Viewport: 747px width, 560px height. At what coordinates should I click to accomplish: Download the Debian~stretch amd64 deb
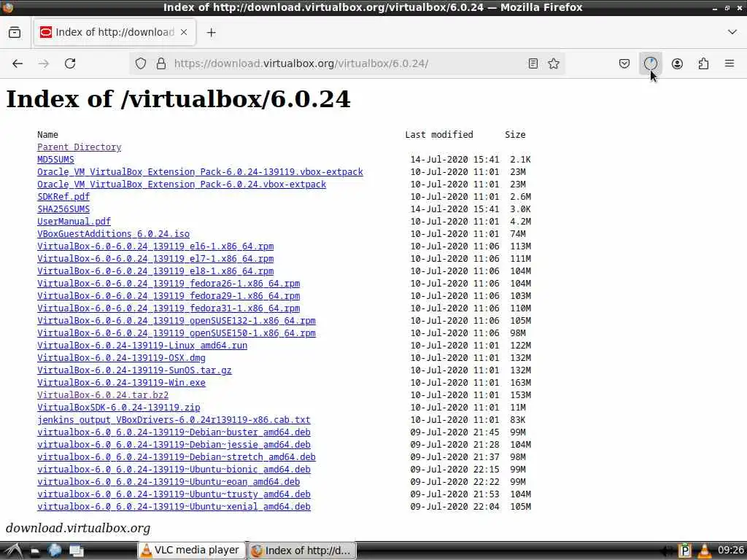(177, 456)
